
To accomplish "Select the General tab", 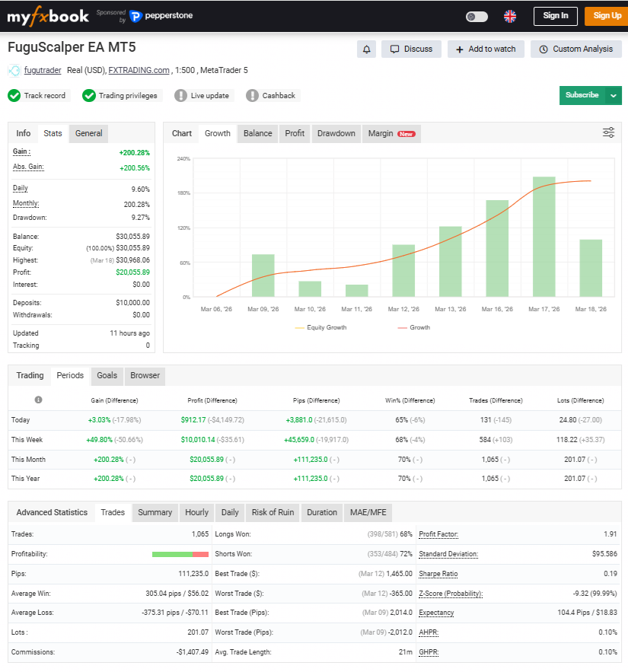I will point(89,133).
